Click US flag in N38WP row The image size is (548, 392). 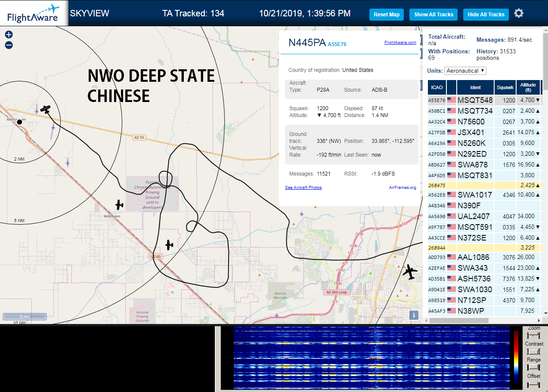point(452,311)
